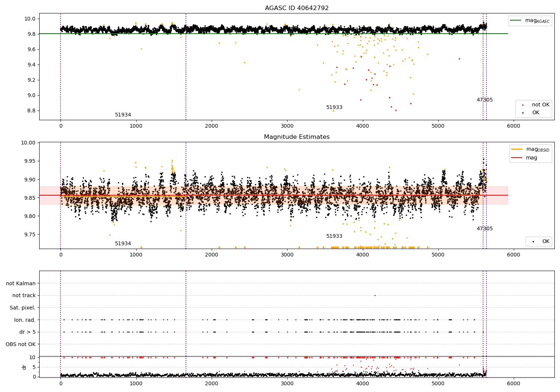Click the 'Magnitude Estimates' plot title

[x=297, y=137]
